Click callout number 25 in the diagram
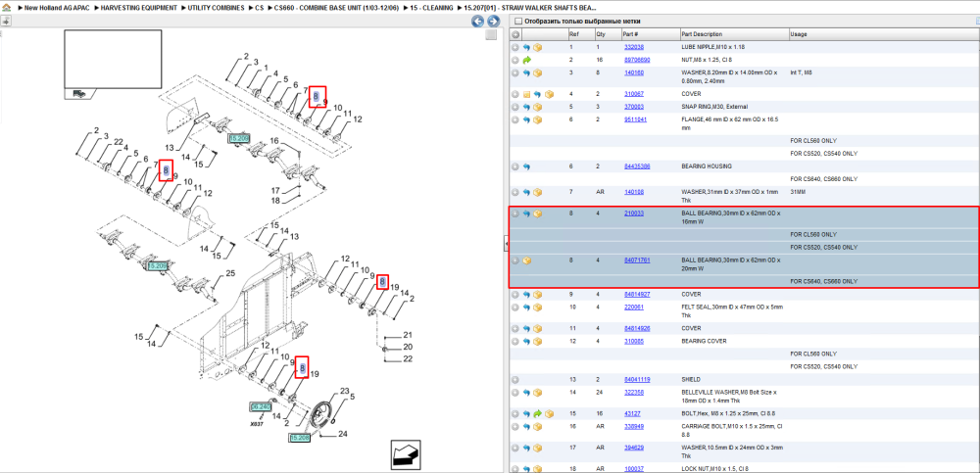The image size is (980, 473). coord(230,273)
